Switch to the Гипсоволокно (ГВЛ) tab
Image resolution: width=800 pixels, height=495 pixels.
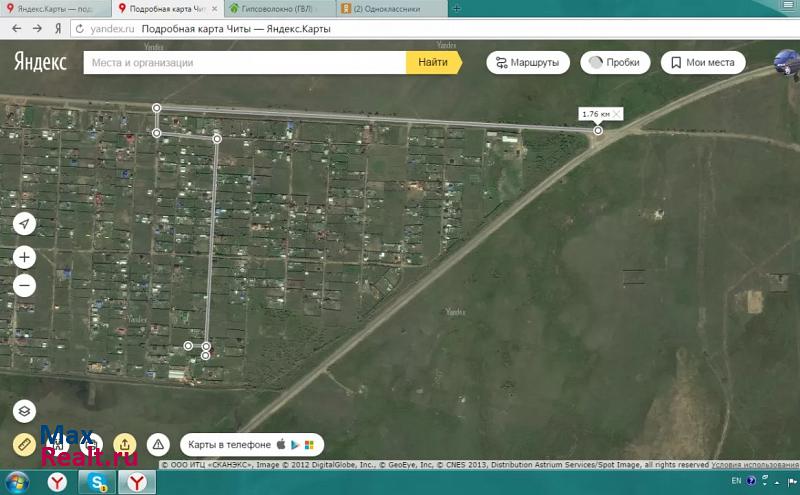click(278, 8)
